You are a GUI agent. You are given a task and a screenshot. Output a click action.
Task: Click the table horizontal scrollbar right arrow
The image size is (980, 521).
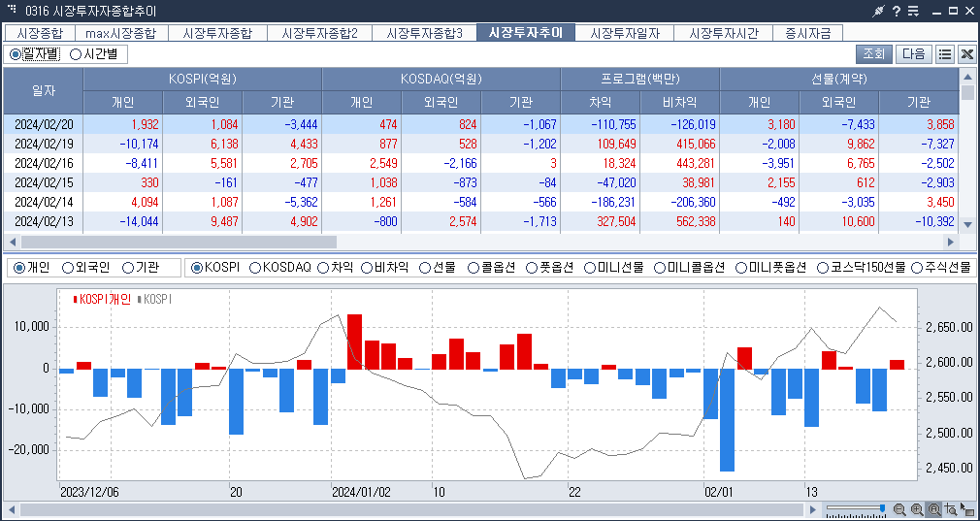pyautogui.click(x=951, y=242)
